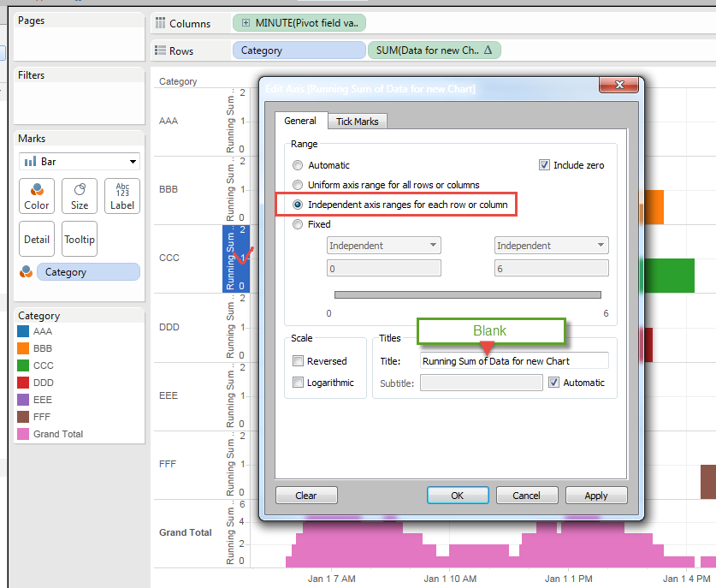Viewport: 716px width, 588px height.
Task: Click the EEE purple legend swatch
Action: 23,400
